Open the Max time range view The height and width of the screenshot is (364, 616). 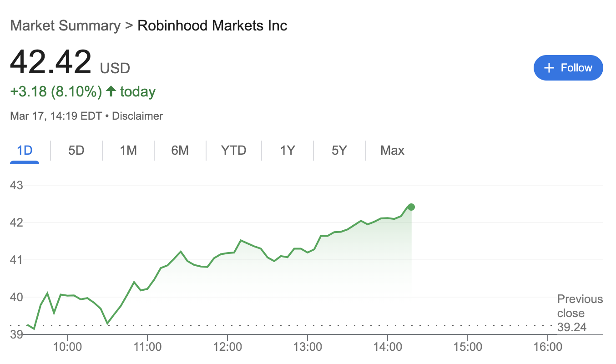click(x=392, y=150)
